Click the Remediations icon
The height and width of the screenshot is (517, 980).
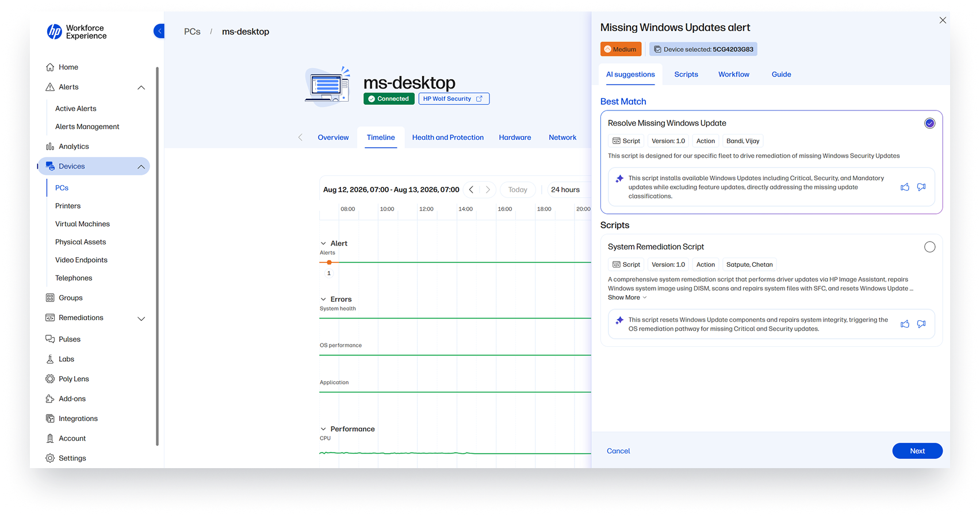50,318
